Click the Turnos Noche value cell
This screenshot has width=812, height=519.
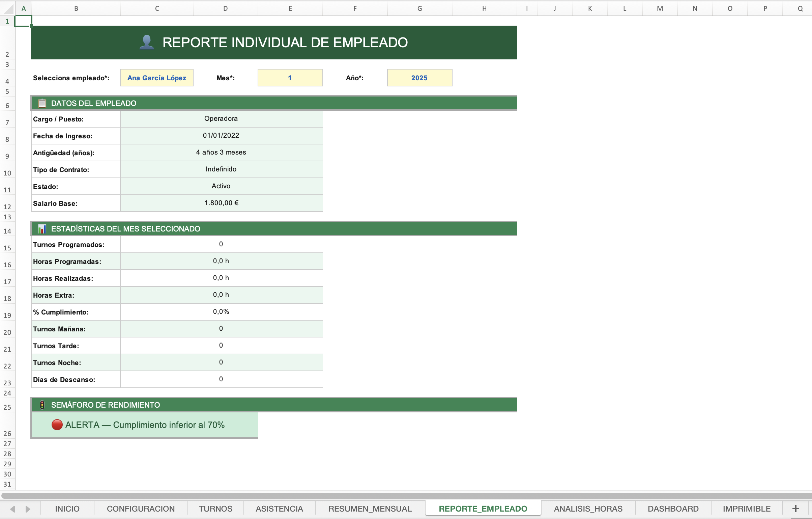pos(221,362)
